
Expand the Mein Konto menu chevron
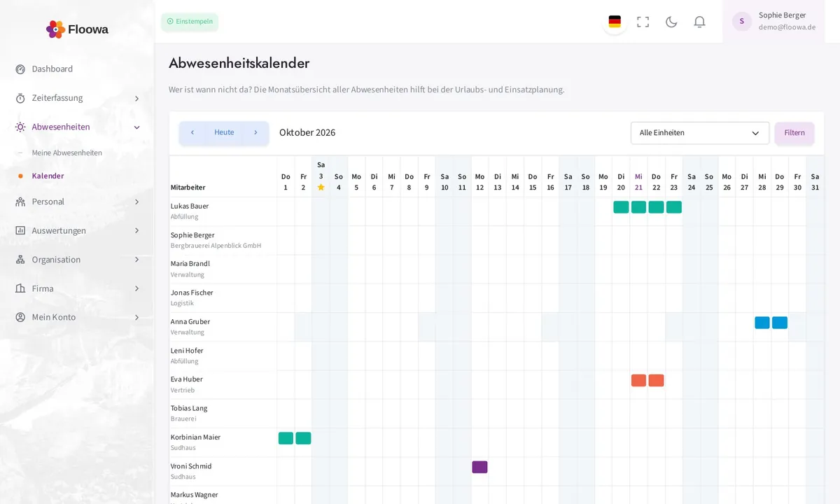136,318
